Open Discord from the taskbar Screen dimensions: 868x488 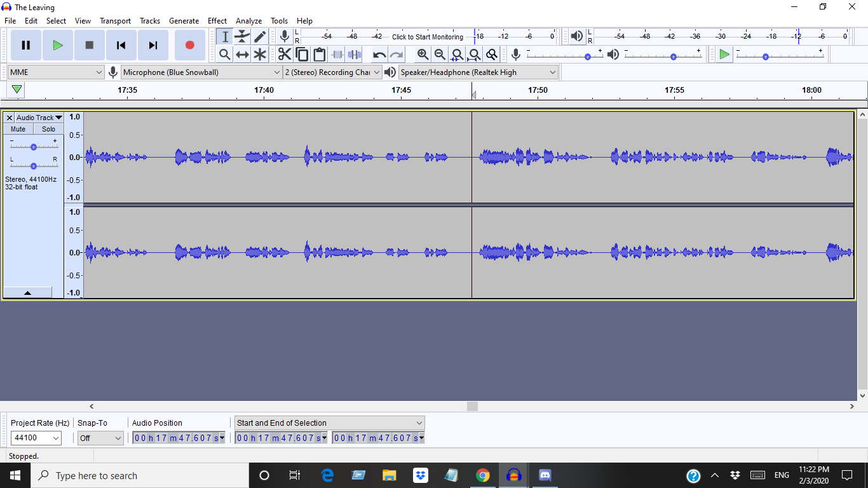click(545, 475)
